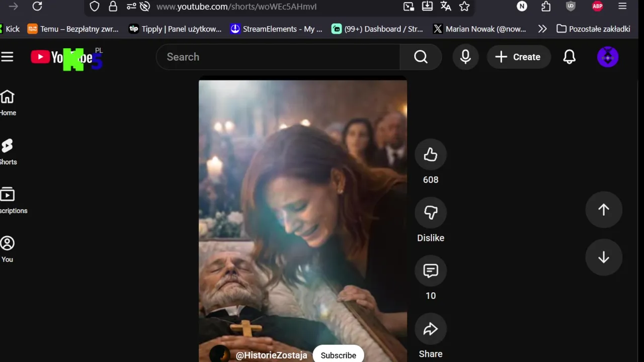Open the comments for this Short
The width and height of the screenshot is (644, 362).
coord(430,271)
